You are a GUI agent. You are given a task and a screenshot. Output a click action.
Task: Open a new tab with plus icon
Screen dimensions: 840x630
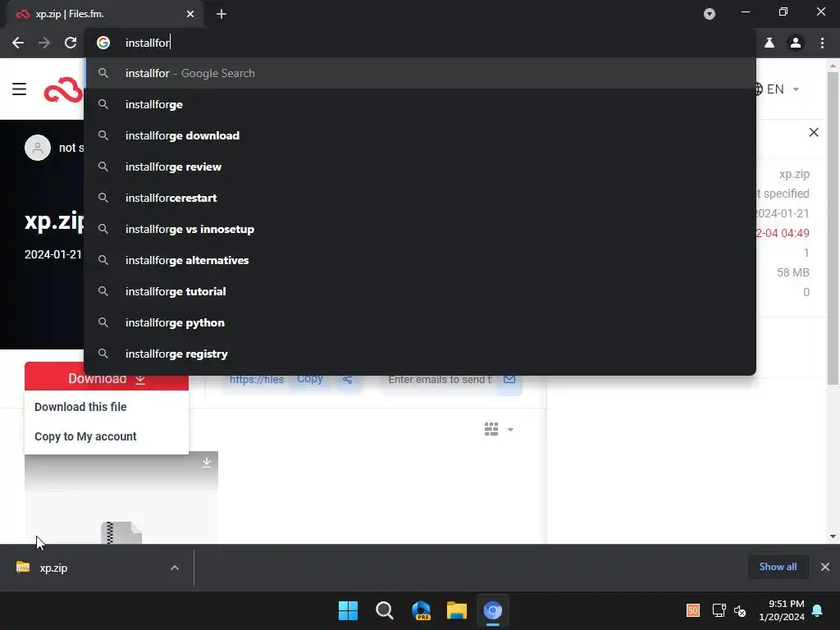coord(221,15)
